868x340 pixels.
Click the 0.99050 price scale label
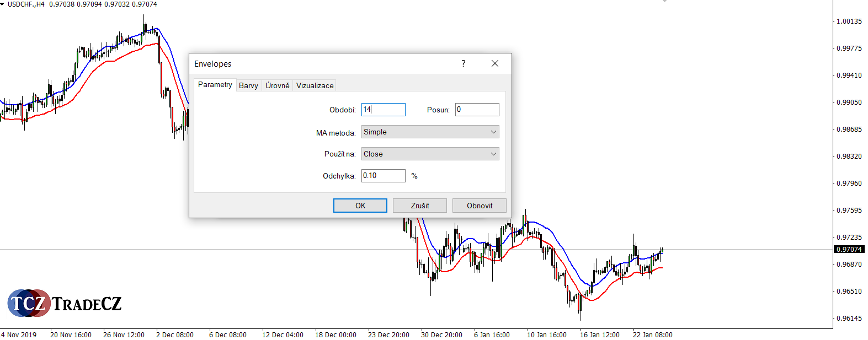[849, 102]
